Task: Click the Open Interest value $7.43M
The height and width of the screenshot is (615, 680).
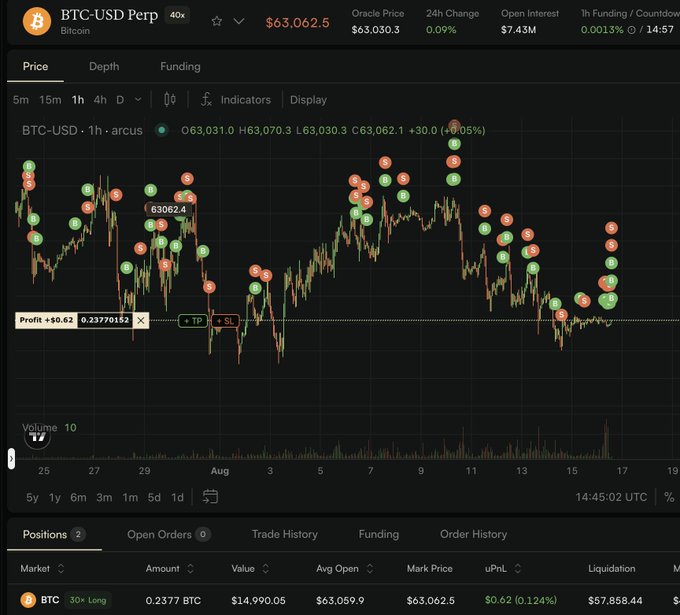Action: [x=518, y=30]
